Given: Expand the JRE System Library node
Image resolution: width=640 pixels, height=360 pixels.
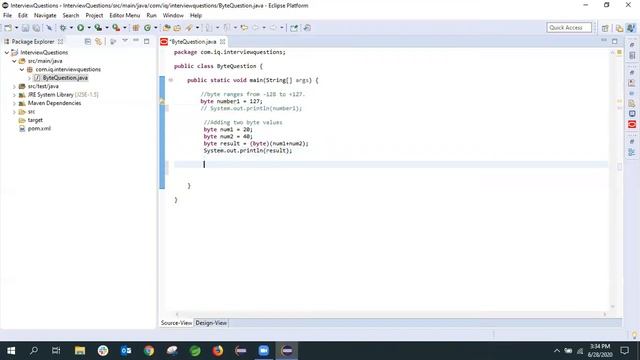Looking at the screenshot, I should pyautogui.click(x=14, y=95).
